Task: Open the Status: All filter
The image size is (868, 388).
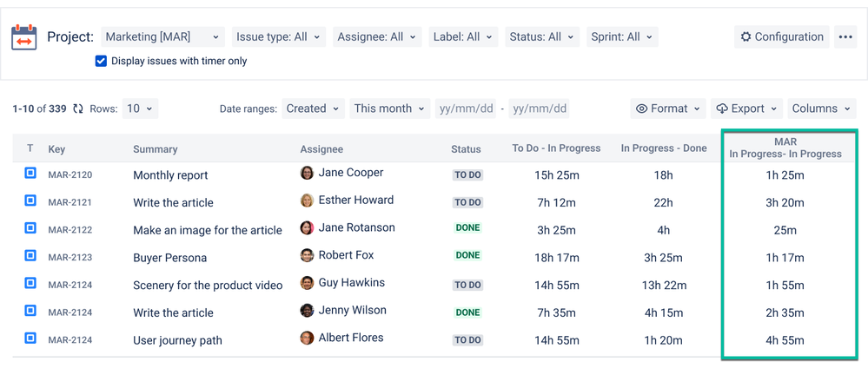Action: (x=541, y=37)
